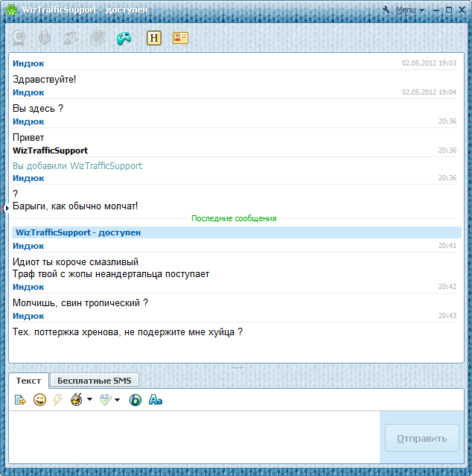Click the Вы добавили WizTrafficSupport notice
Screen dimensions: 472x476
pyautogui.click(x=77, y=166)
